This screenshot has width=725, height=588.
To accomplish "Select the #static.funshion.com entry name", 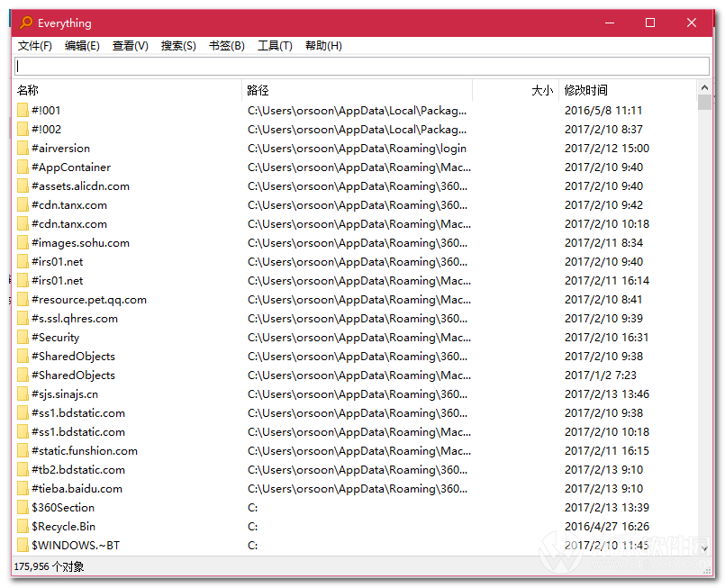I will coord(85,451).
